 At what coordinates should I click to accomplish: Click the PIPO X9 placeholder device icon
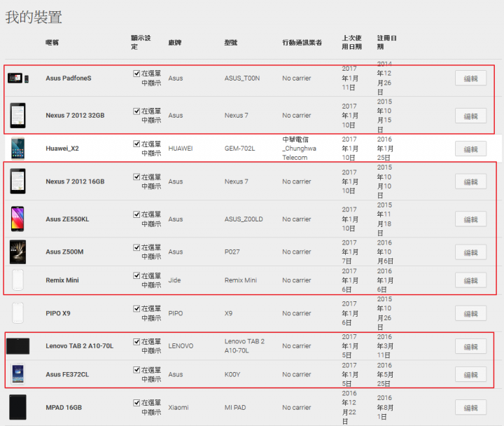point(17,312)
